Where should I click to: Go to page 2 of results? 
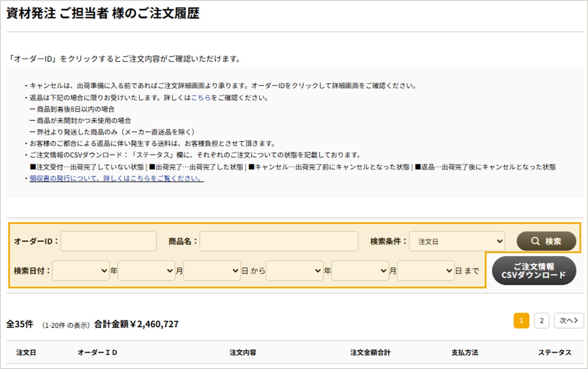pyautogui.click(x=542, y=320)
